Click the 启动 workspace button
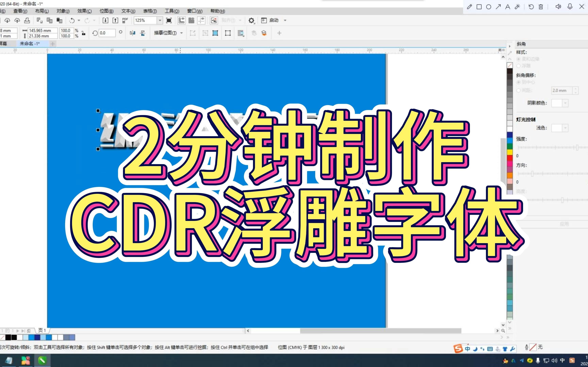Image resolution: width=588 pixels, height=367 pixels. 274,20
